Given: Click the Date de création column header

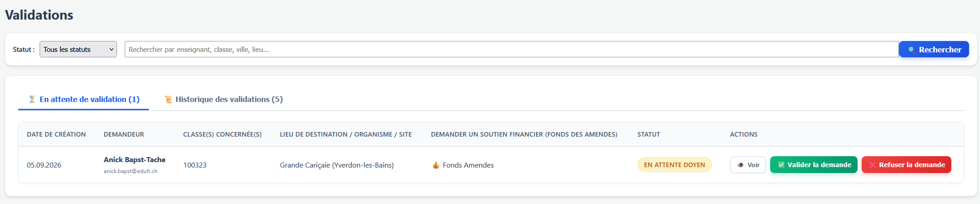Looking at the screenshot, I should [56, 134].
